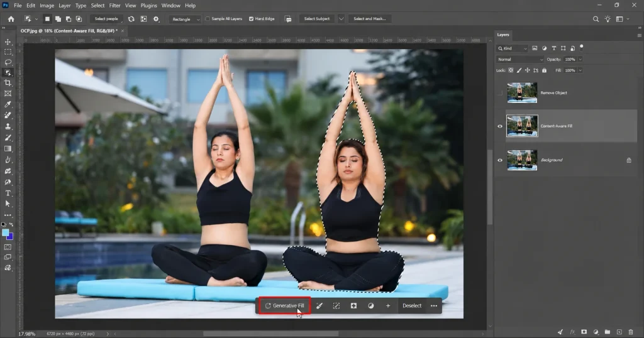The image size is (644, 338).
Task: Select the Clone Stamp tool
Action: click(8, 126)
